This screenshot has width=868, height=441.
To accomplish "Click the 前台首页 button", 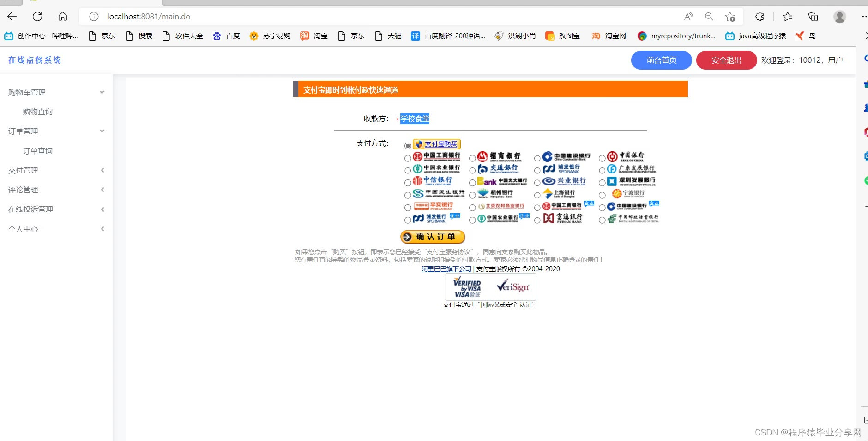I will point(661,60).
